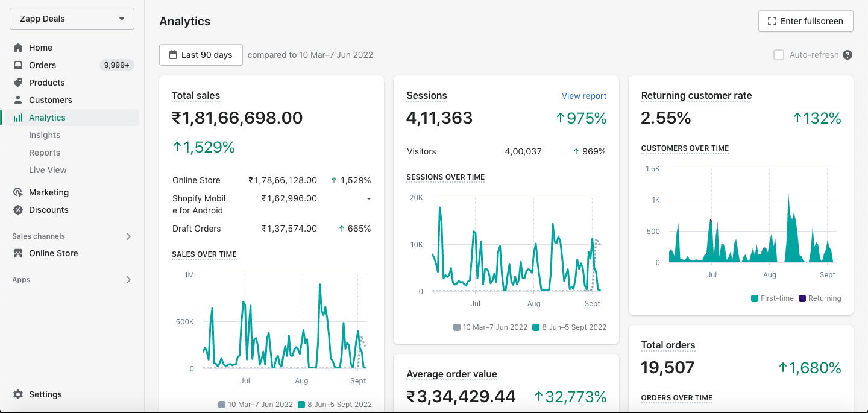The image size is (868, 413).
Task: Open Reports under Analytics
Action: tap(45, 153)
